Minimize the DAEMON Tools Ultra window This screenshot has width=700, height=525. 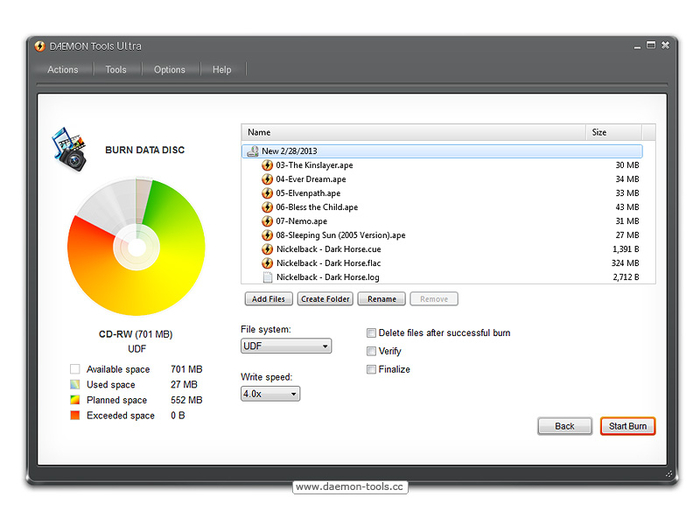click(x=637, y=46)
